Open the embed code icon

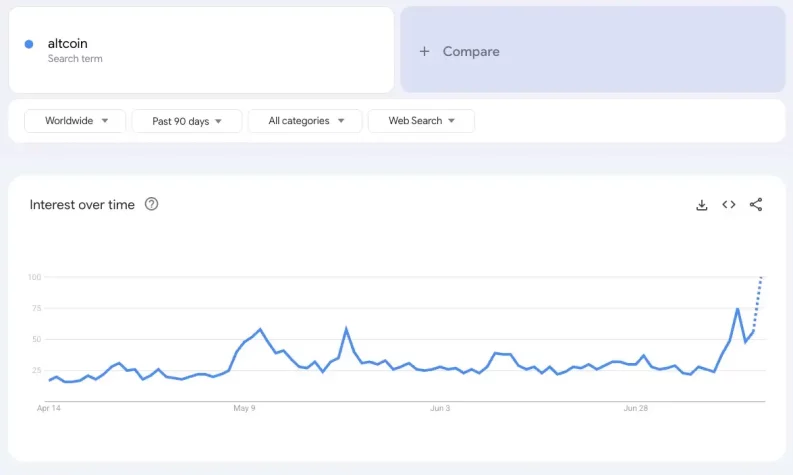729,205
